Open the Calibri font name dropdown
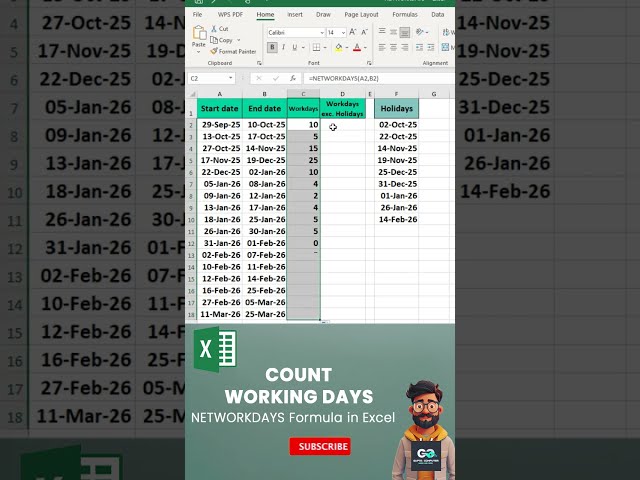Screen dimensions: 640x480 (322, 32)
